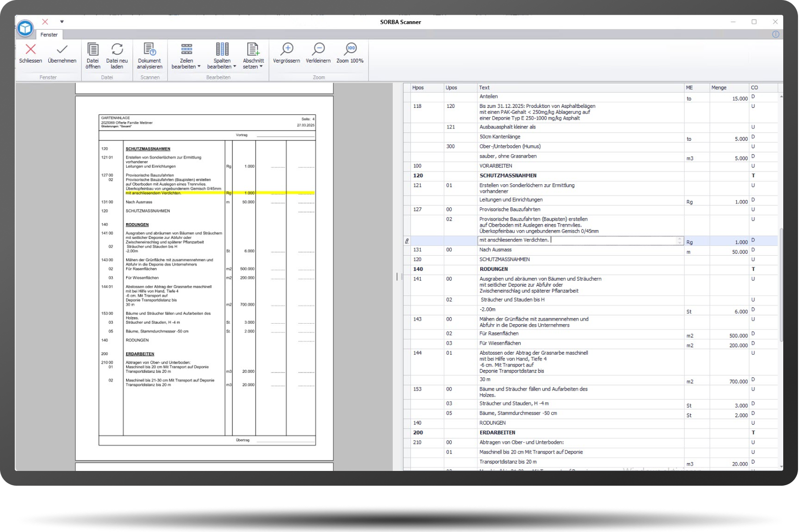This screenshot has width=799, height=532.
Task: Click the small red X in quick access bar
Action: pyautogui.click(x=45, y=22)
